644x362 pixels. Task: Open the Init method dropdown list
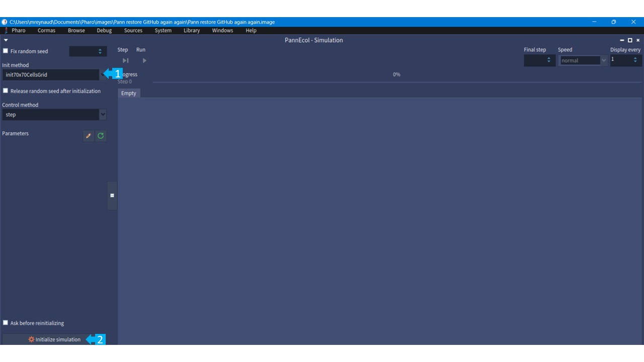click(103, 74)
